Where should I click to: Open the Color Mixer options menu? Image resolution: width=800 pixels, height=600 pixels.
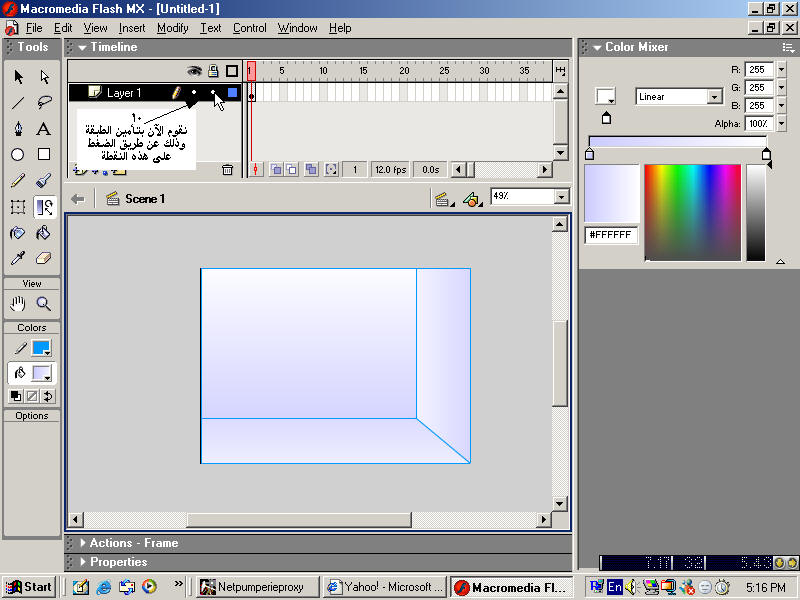788,47
